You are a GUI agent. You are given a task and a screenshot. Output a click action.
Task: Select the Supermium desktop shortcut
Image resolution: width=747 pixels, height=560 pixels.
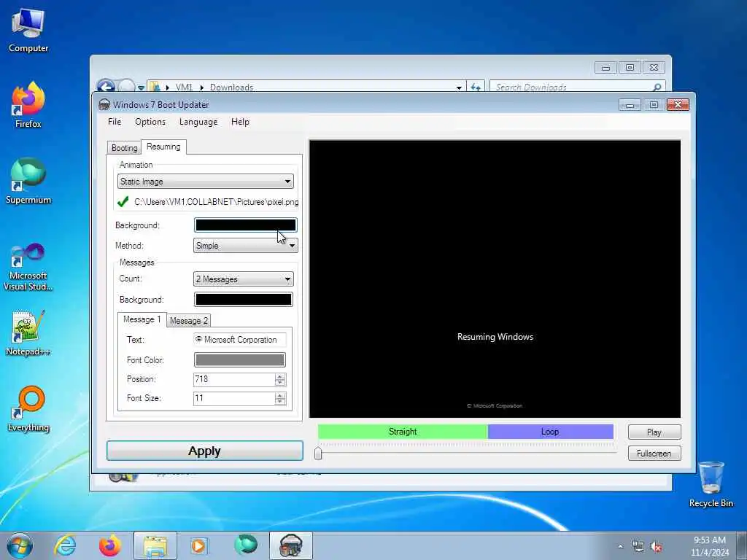[28, 181]
